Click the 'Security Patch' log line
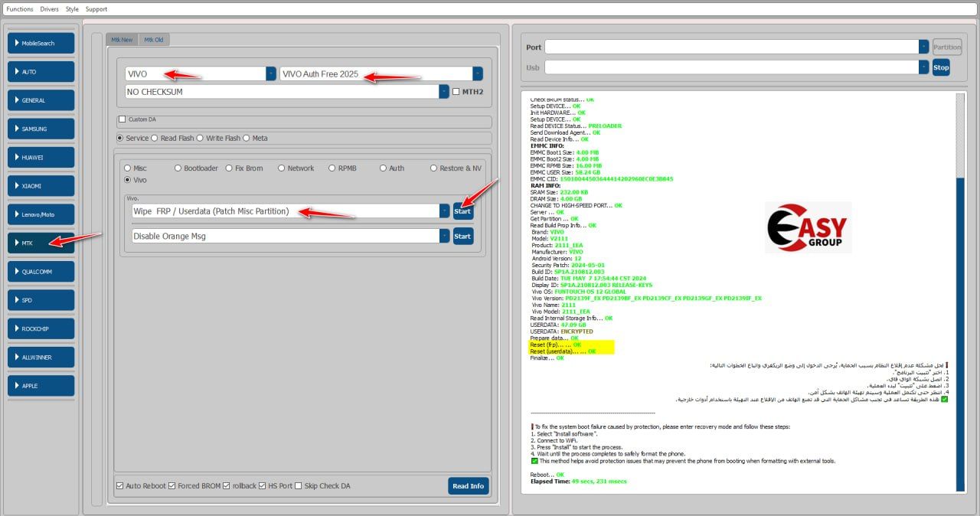This screenshot has height=516, width=980. point(569,265)
